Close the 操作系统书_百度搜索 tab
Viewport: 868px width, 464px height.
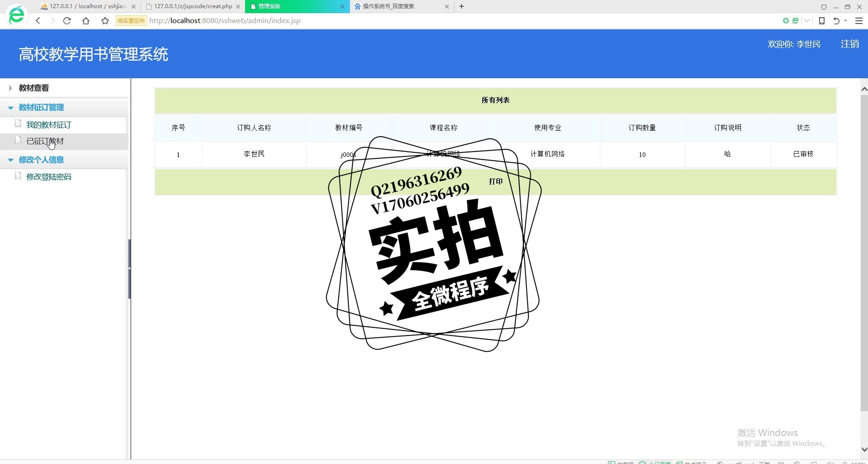[447, 7]
